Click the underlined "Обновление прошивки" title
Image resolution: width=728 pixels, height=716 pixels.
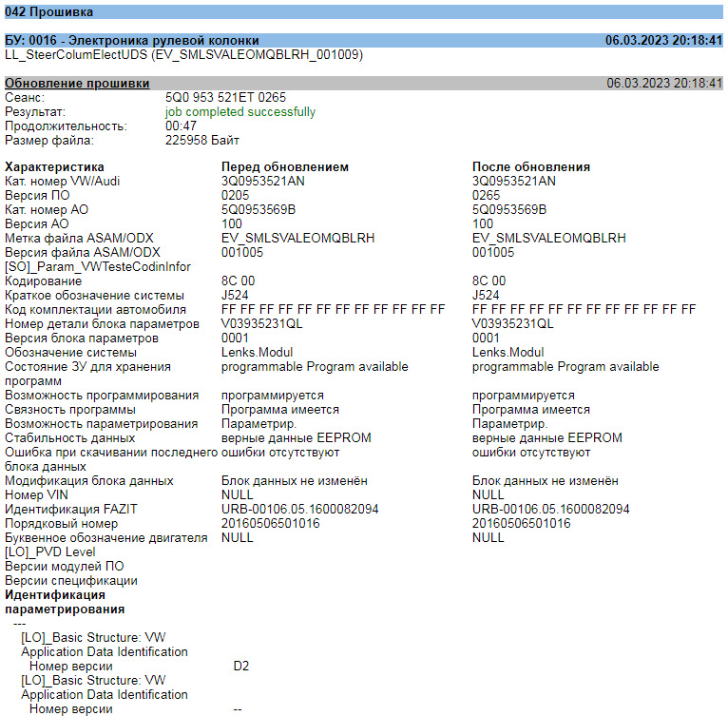point(70,84)
